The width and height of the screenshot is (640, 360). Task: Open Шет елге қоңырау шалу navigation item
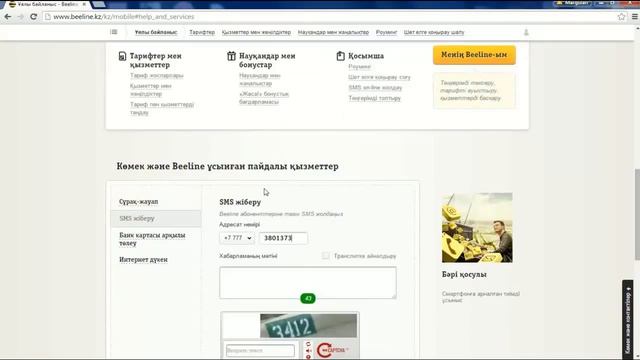tap(434, 32)
